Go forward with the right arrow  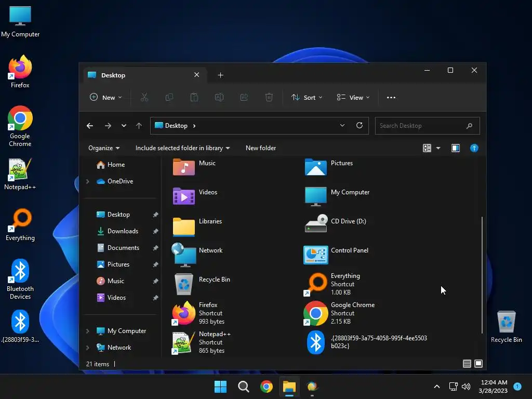[x=108, y=126]
